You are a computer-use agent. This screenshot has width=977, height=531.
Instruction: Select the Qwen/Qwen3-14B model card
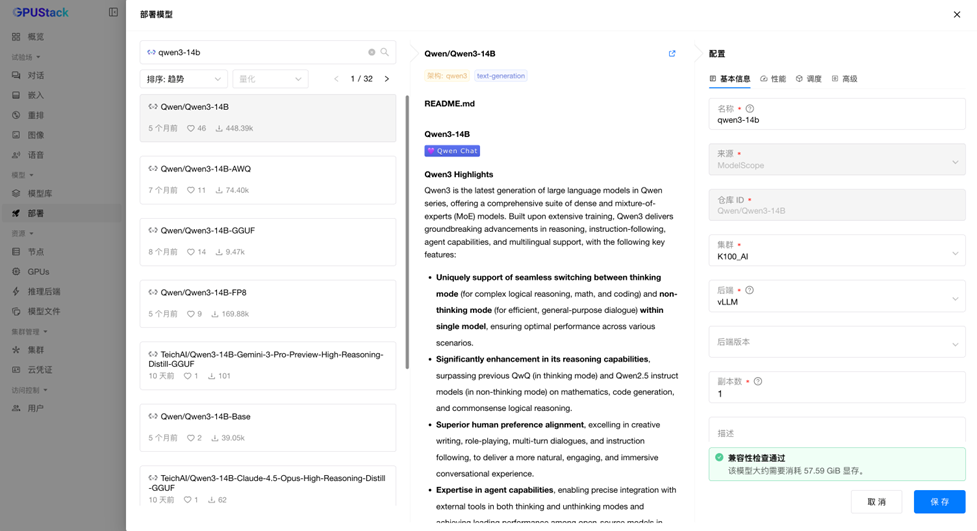[x=268, y=118]
